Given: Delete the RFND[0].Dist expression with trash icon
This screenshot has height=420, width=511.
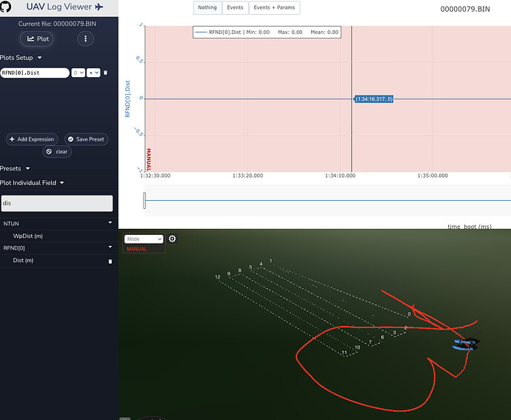Looking at the screenshot, I should (x=105, y=73).
